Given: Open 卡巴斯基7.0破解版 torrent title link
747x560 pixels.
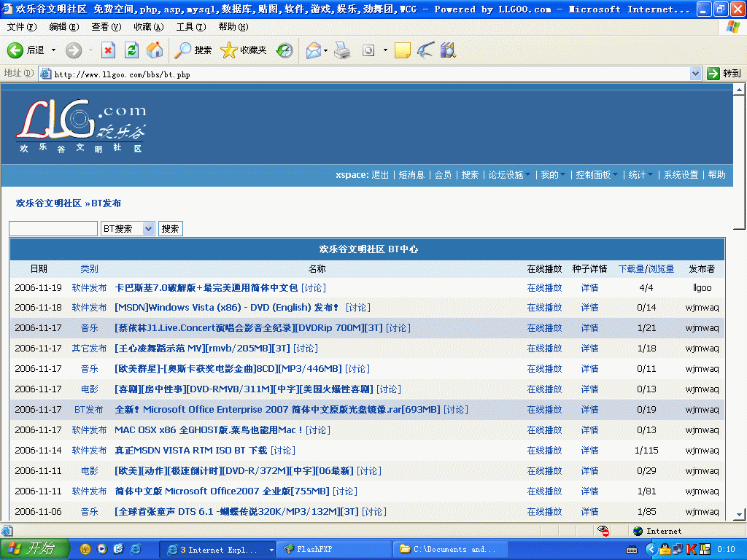Looking at the screenshot, I should 206,287.
